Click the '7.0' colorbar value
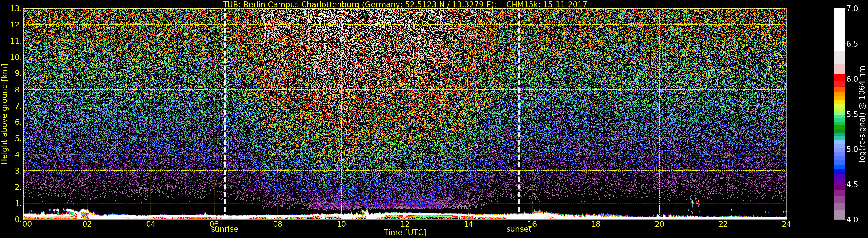The image size is (868, 238). pyautogui.click(x=852, y=9)
